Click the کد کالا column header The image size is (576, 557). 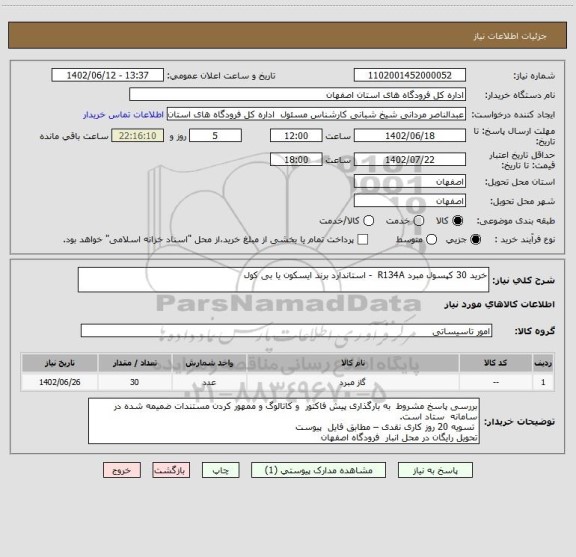[496, 363]
